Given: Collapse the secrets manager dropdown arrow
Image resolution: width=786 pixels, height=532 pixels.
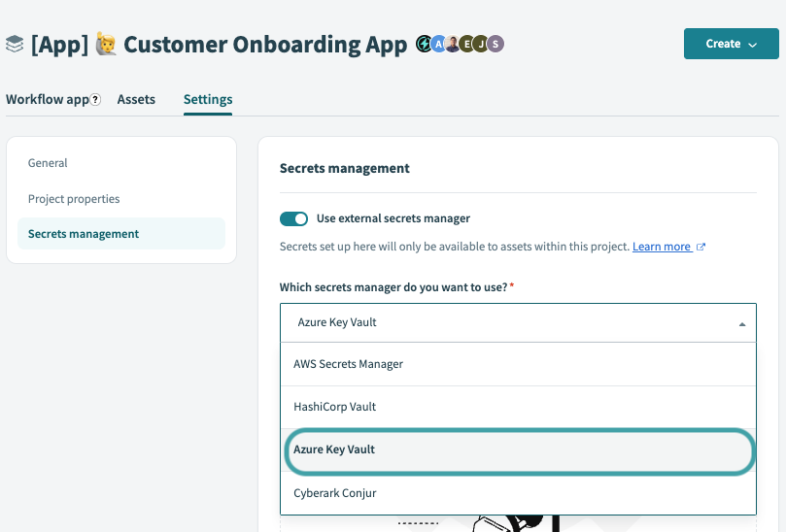Looking at the screenshot, I should point(741,323).
